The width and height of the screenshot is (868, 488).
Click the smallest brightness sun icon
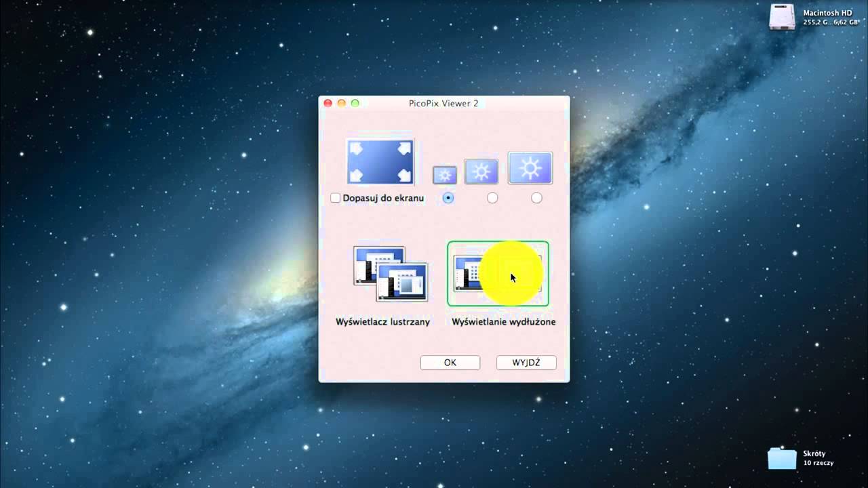pos(445,175)
